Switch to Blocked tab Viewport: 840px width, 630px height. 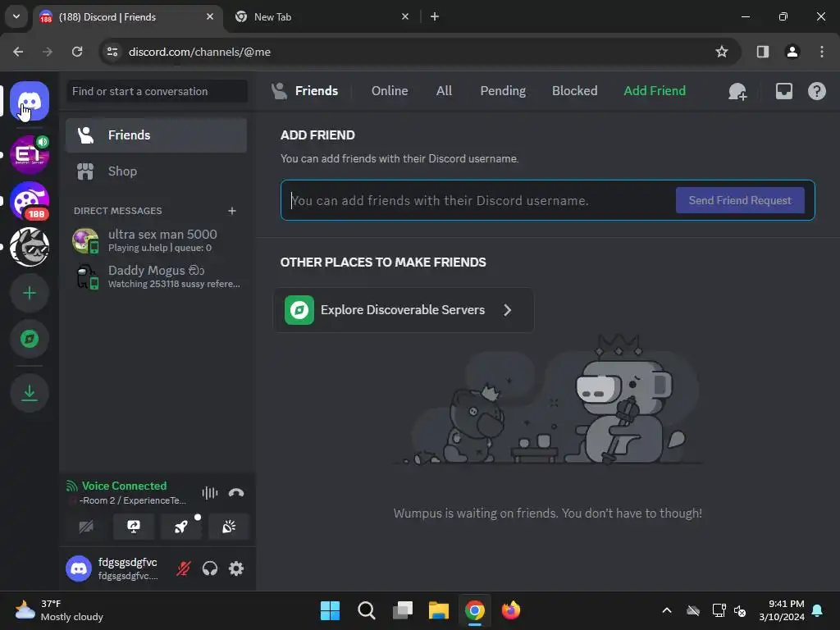coord(575,91)
